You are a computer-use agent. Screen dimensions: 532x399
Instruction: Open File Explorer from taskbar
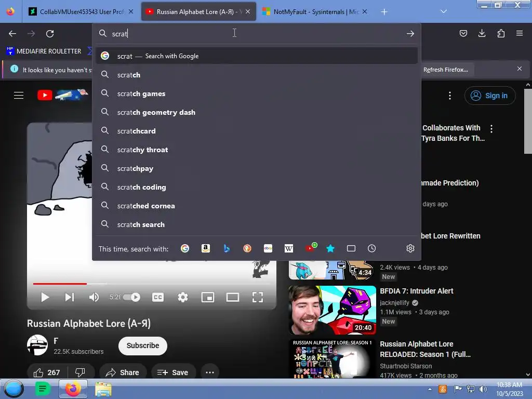point(103,389)
